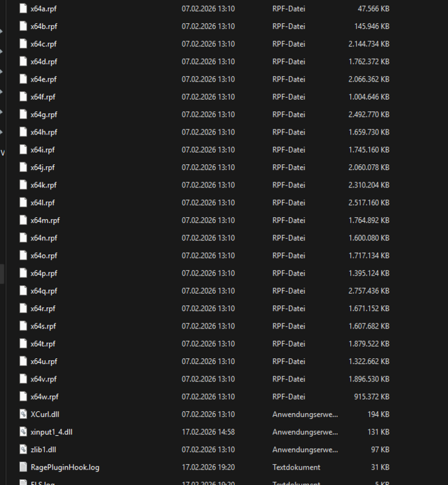Click the icon next to x64l.rpf
The height and width of the screenshot is (485, 448).
(23, 202)
